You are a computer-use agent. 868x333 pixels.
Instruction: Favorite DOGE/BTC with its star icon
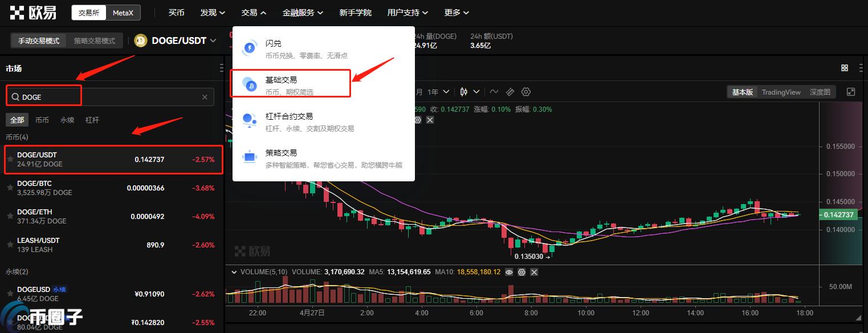tap(10, 188)
